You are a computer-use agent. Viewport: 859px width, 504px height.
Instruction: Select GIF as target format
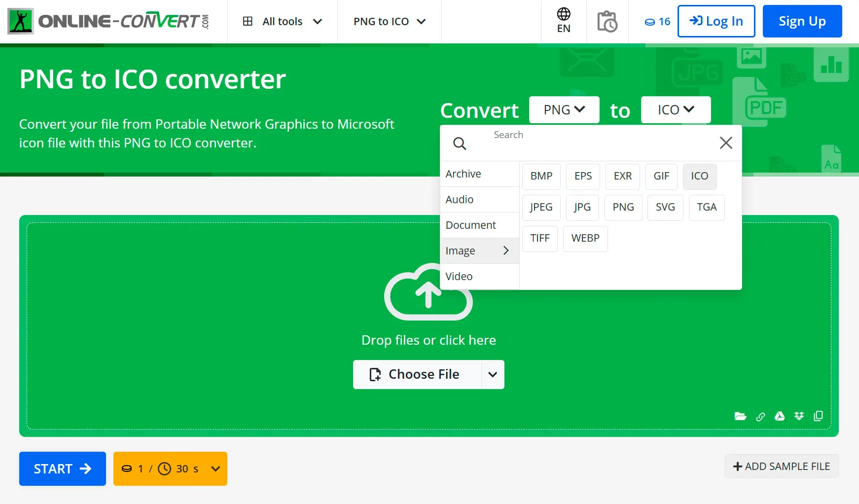[661, 176]
